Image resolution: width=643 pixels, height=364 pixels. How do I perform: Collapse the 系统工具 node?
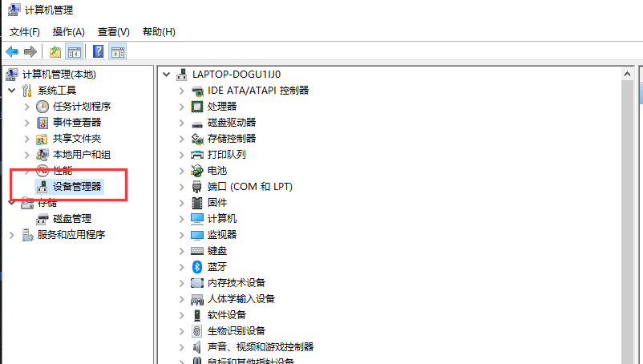[12, 91]
